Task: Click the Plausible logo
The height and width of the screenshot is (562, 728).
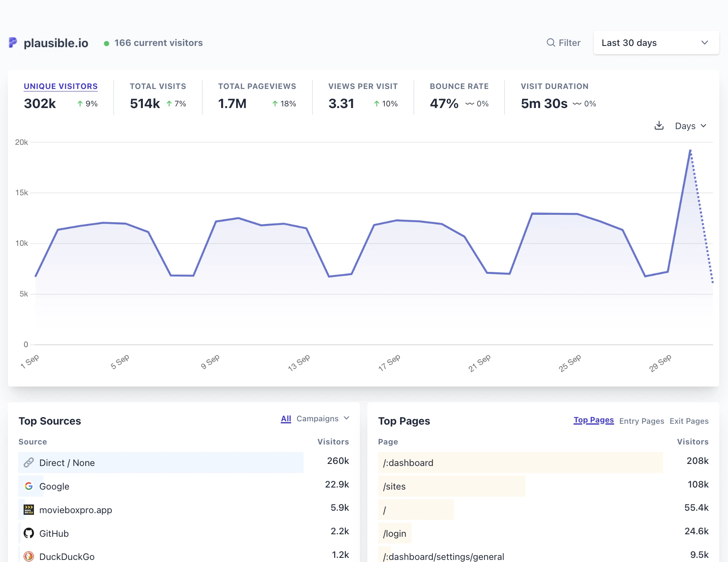Action: click(x=13, y=43)
